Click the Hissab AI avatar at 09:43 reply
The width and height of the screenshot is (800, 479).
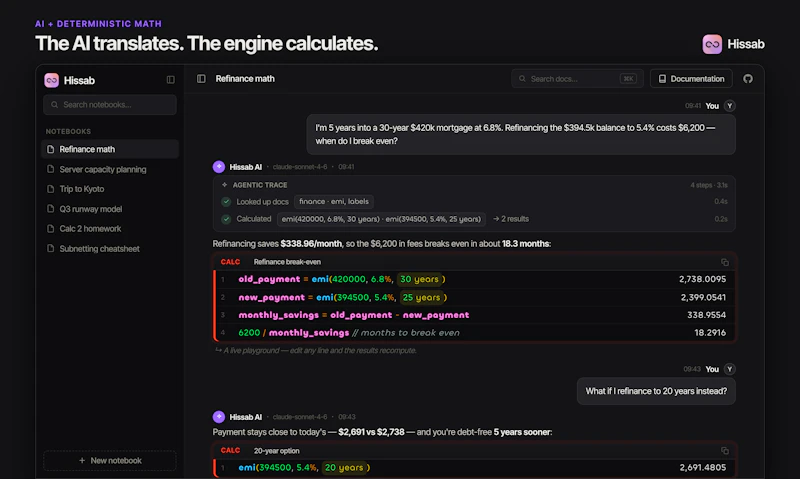[x=219, y=417]
